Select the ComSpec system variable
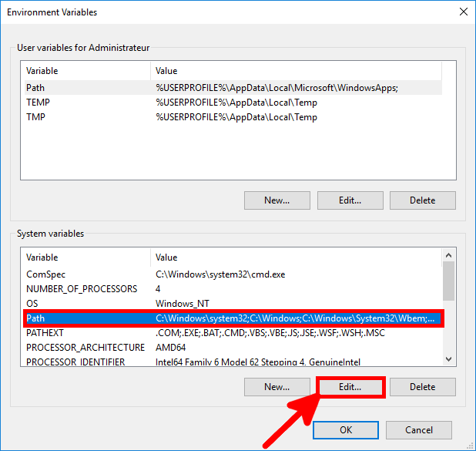 [x=233, y=274]
